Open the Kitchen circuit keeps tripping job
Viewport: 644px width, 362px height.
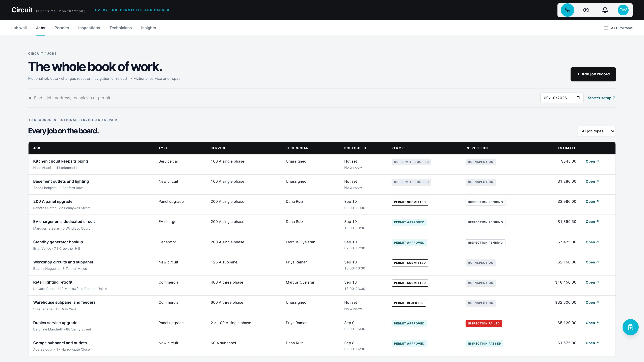pos(592,161)
